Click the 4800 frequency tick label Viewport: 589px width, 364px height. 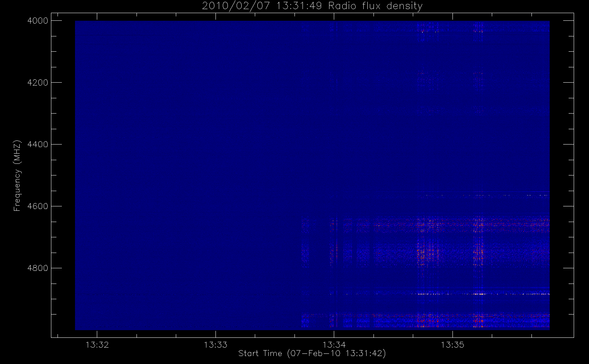coord(38,268)
